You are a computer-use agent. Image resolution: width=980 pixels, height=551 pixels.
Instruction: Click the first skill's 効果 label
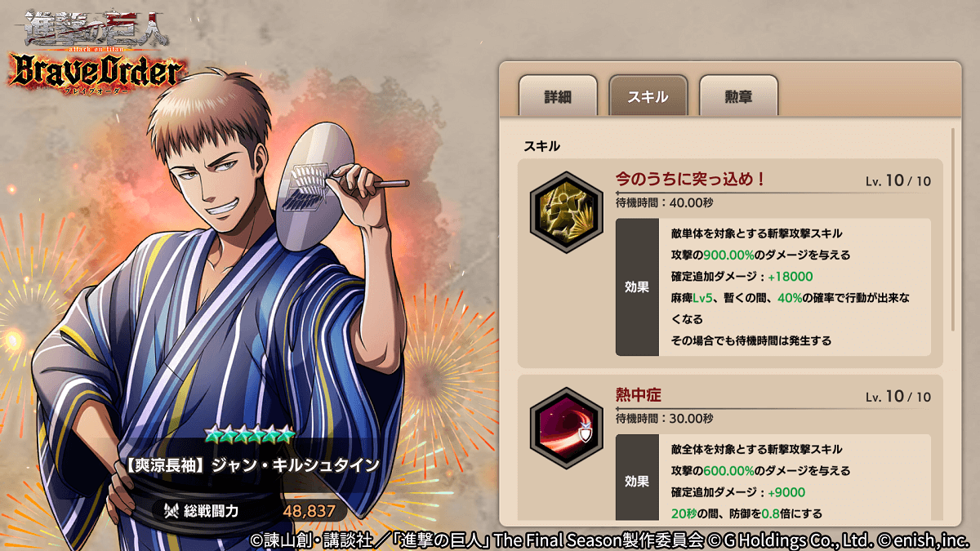(x=637, y=287)
